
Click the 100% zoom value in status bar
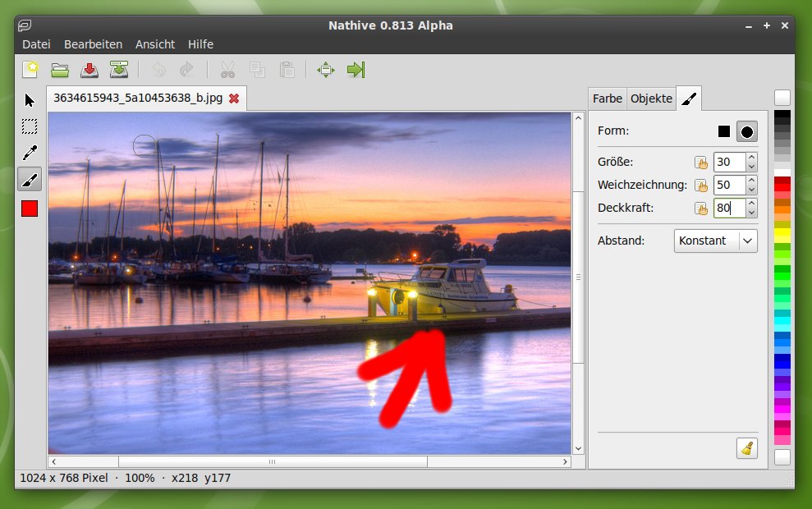140,478
